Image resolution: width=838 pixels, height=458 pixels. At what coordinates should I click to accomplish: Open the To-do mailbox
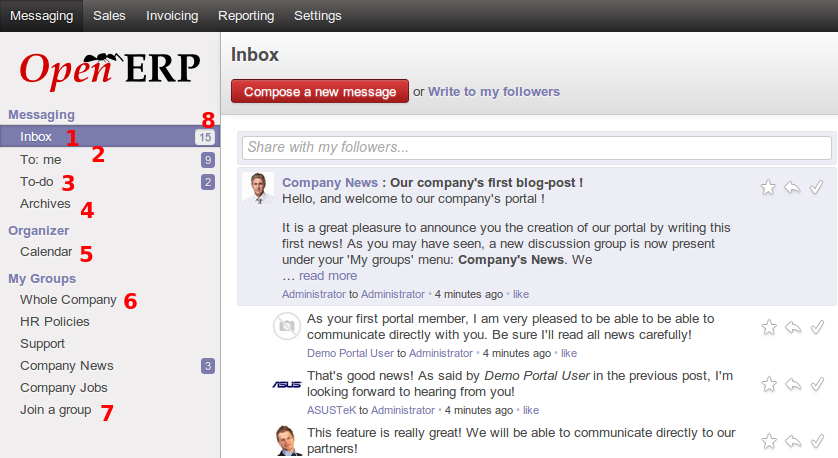pos(37,182)
